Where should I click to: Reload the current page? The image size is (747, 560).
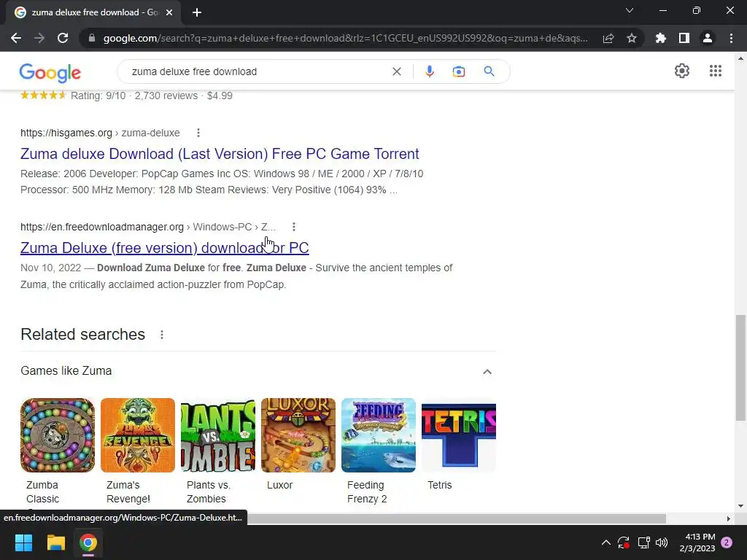click(x=63, y=38)
